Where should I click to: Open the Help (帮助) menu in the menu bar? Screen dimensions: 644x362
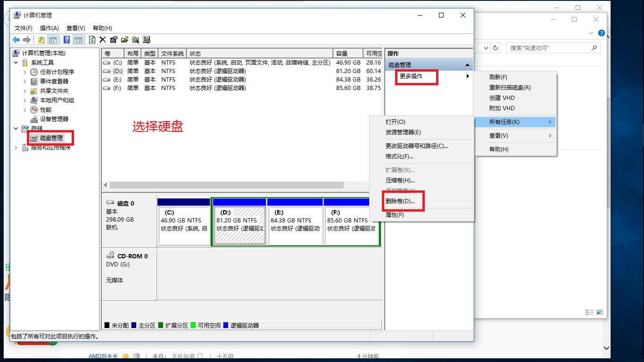point(102,28)
